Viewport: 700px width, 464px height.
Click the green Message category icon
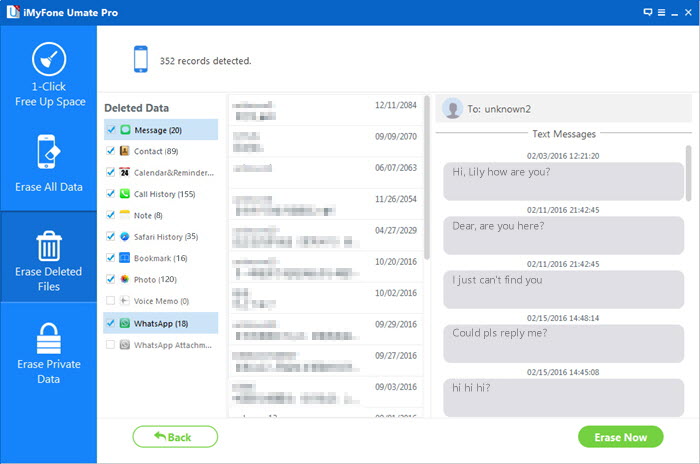click(x=125, y=130)
